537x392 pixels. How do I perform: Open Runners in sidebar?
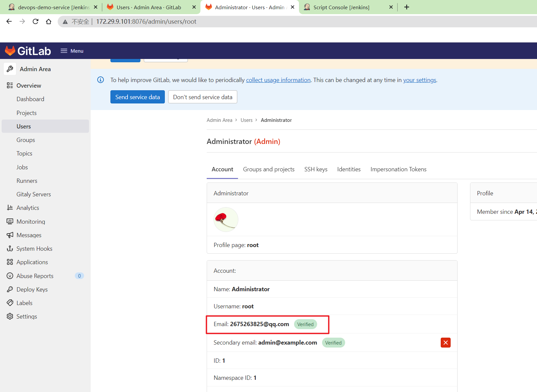point(27,181)
